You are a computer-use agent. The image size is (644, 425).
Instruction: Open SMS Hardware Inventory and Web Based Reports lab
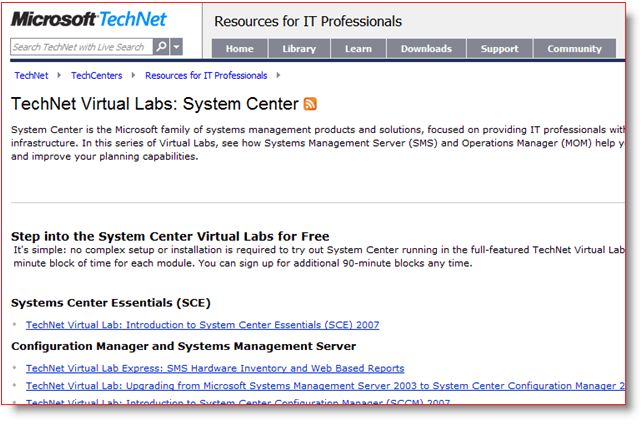pos(215,368)
